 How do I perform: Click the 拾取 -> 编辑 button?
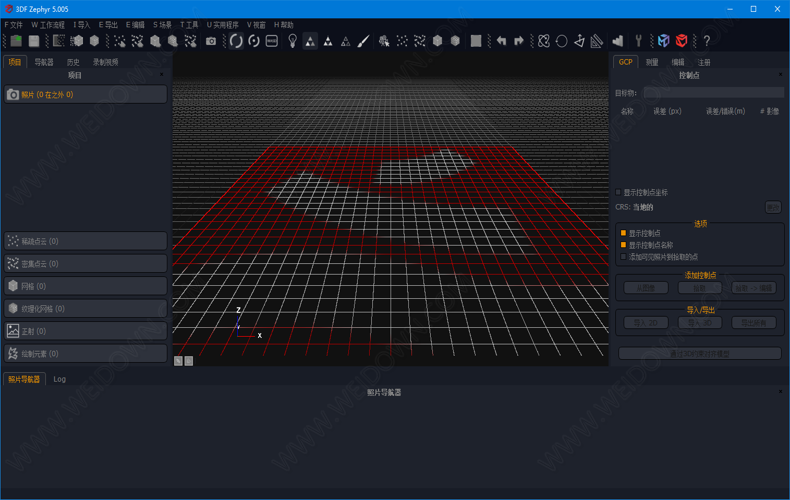pos(754,288)
